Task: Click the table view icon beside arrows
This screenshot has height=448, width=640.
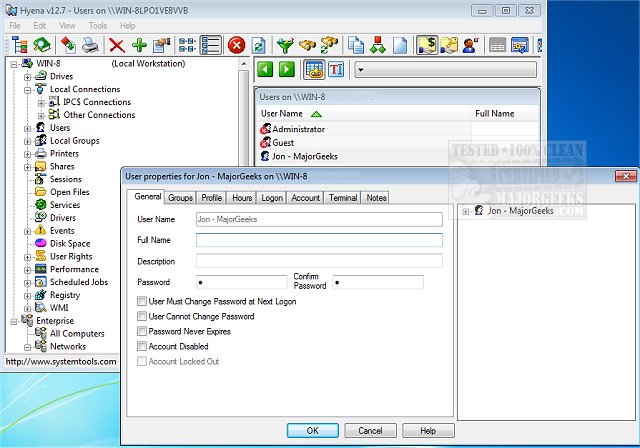Action: (314, 69)
